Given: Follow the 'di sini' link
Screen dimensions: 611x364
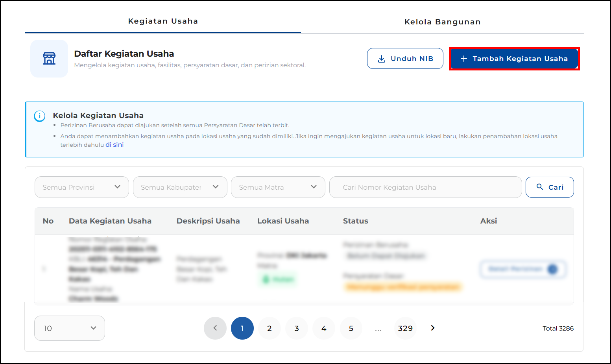Looking at the screenshot, I should [114, 145].
